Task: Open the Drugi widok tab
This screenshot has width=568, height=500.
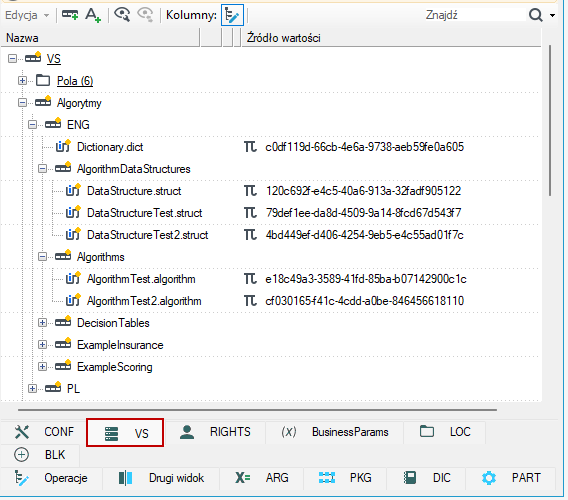Action: click(161, 478)
